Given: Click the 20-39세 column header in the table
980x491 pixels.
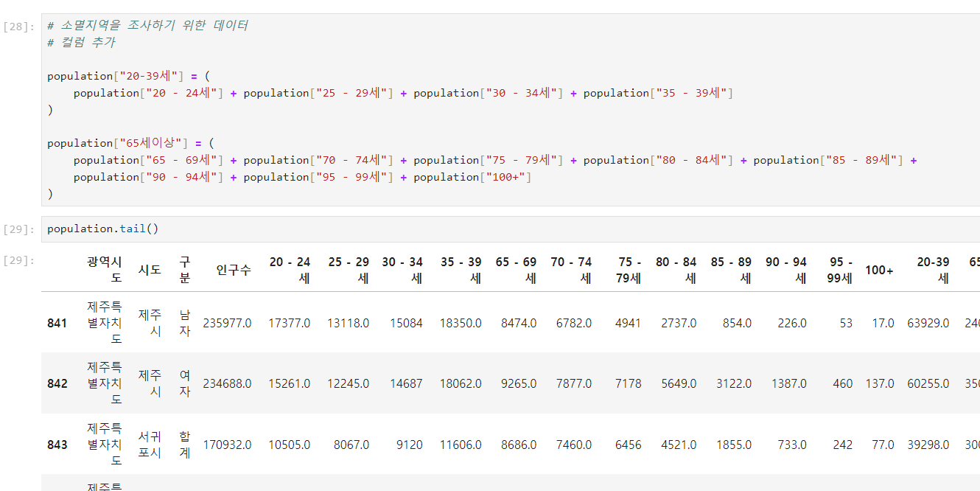Looking at the screenshot, I should coord(933,270).
